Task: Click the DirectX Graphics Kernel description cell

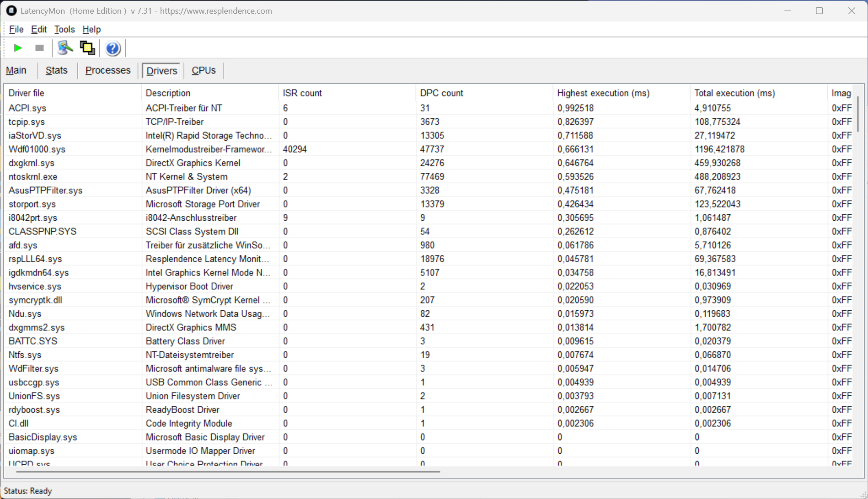Action: [x=193, y=163]
